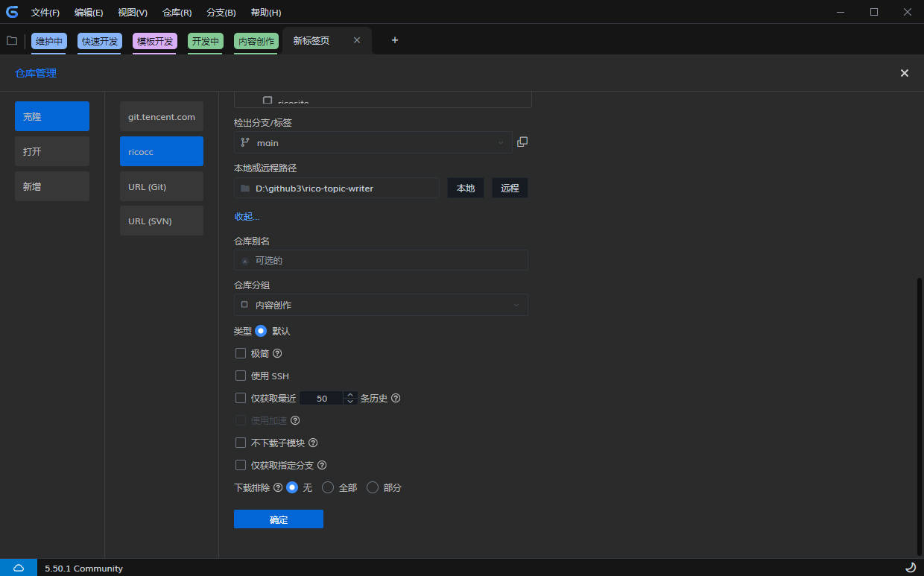Image resolution: width=924 pixels, height=576 pixels.
Task: Click the 仓库别名 input field
Action: pyautogui.click(x=381, y=260)
